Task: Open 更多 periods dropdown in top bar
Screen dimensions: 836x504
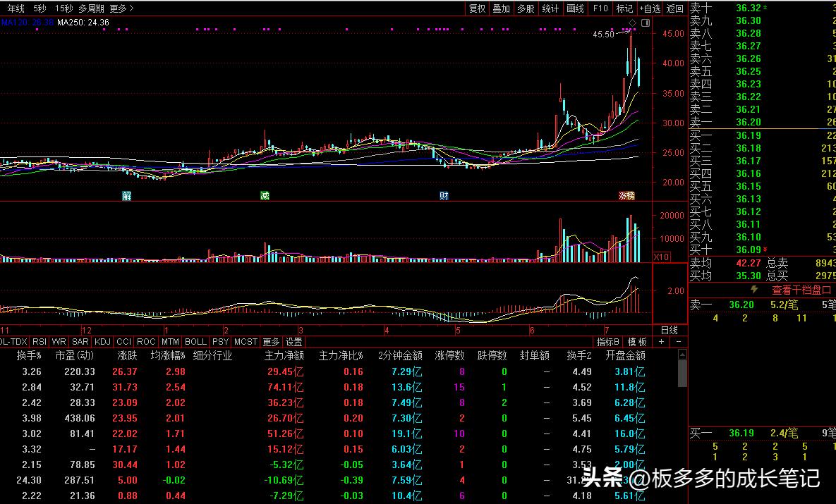Action: click(121, 8)
